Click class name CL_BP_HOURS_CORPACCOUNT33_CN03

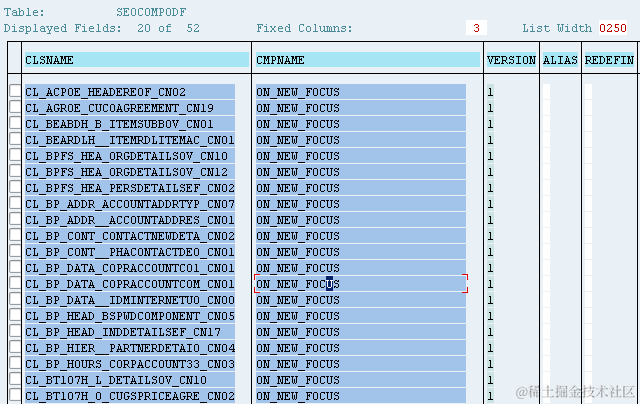pyautogui.click(x=130, y=364)
